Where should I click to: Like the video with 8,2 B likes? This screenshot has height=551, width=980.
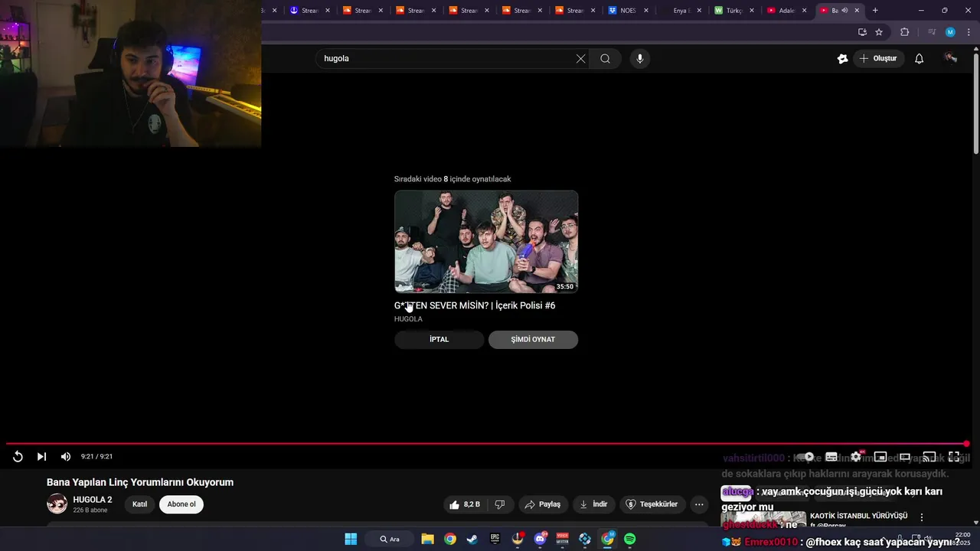(x=465, y=504)
